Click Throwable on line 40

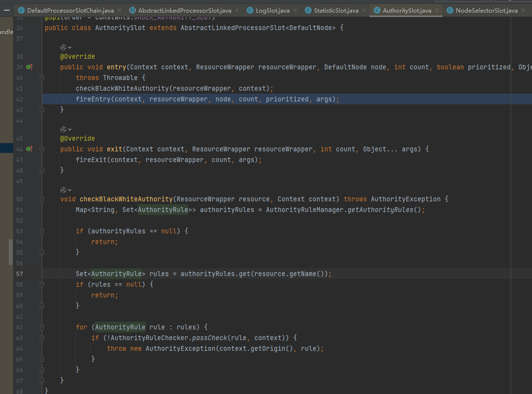coord(120,78)
